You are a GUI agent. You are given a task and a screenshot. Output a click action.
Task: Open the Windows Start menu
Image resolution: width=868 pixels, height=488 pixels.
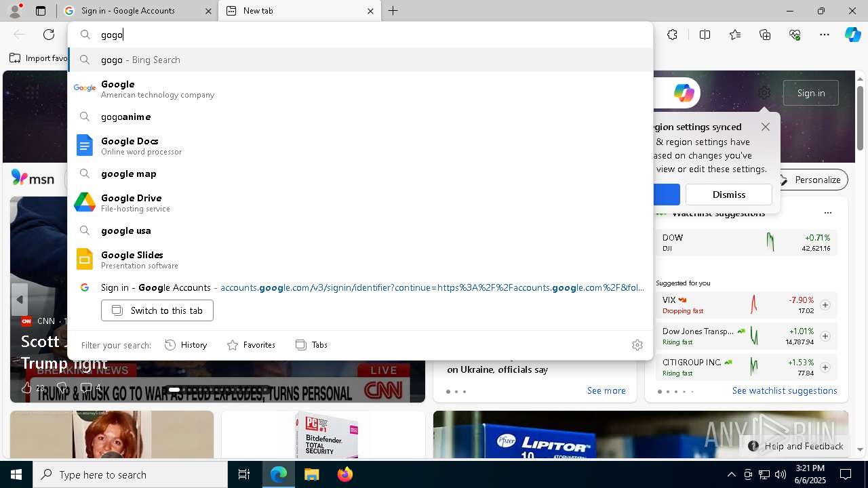click(16, 474)
